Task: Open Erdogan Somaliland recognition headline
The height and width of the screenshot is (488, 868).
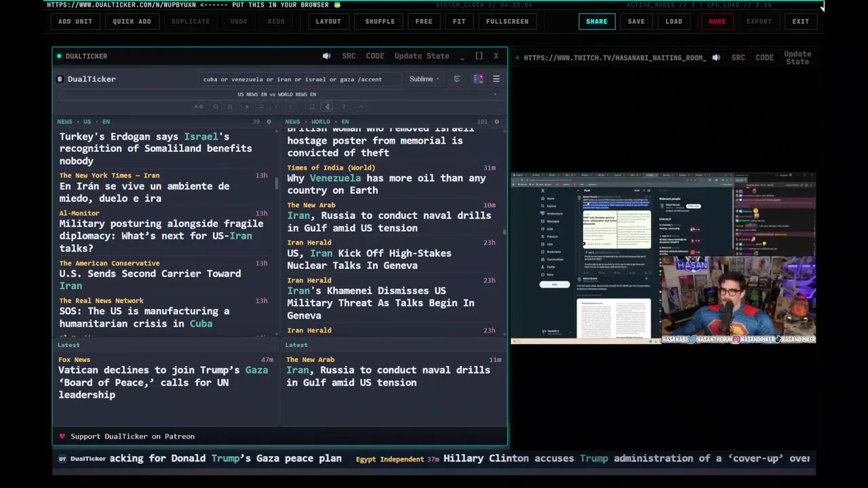Action: click(155, 148)
